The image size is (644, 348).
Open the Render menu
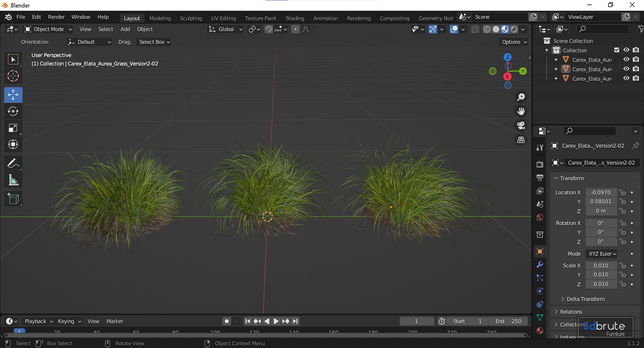coord(56,17)
